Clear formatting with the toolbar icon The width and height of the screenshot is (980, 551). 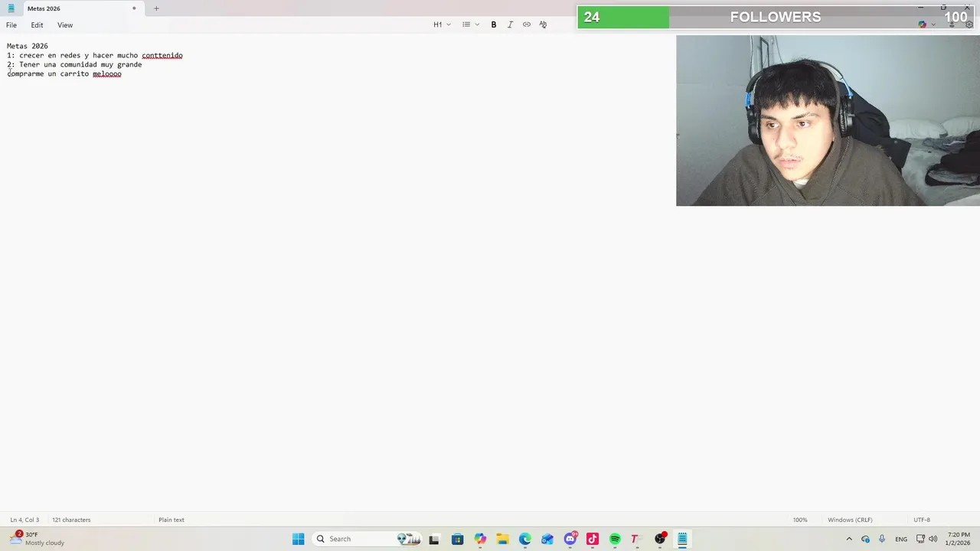(x=543, y=24)
